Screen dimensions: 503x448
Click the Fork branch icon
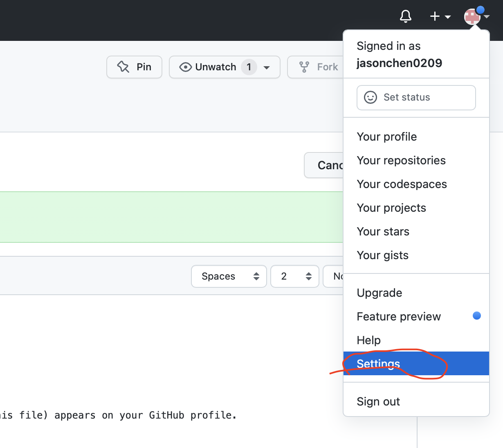[x=304, y=67]
